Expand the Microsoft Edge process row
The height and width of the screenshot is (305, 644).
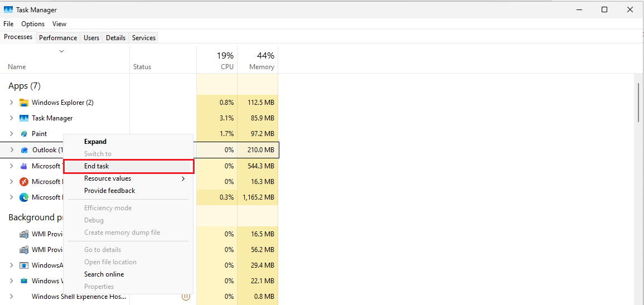[x=12, y=197]
